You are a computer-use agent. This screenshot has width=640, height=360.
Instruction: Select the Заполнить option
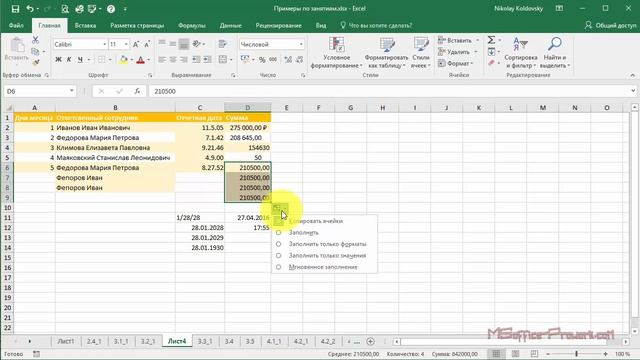pyautogui.click(x=304, y=232)
